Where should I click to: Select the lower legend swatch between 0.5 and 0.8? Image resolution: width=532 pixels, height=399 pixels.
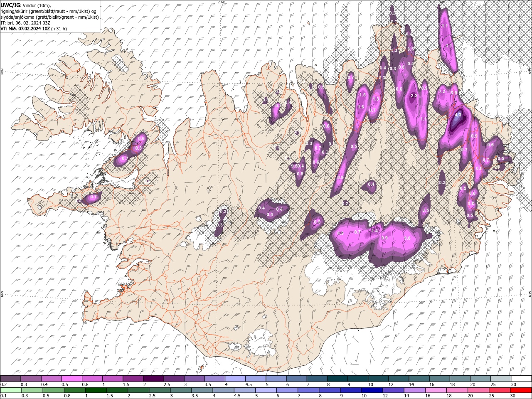(53, 390)
